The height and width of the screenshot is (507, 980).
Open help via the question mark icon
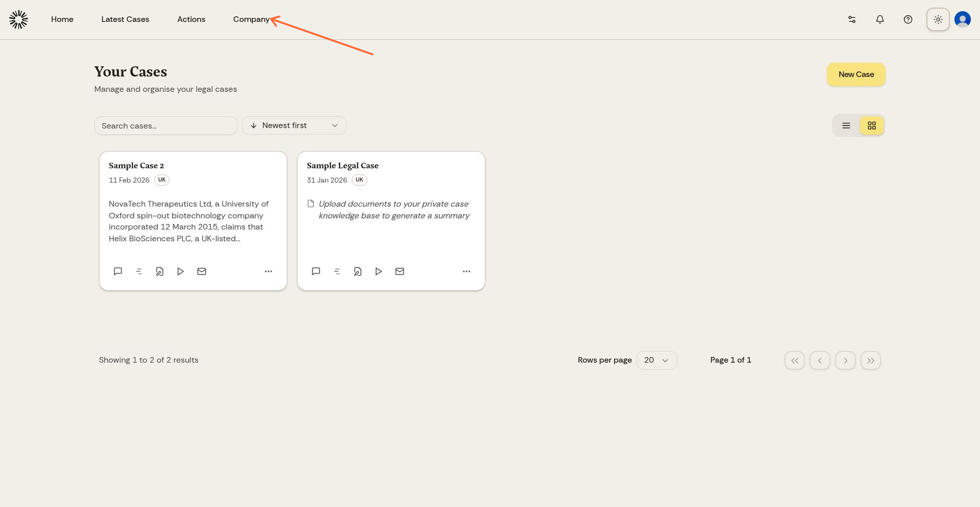point(908,19)
